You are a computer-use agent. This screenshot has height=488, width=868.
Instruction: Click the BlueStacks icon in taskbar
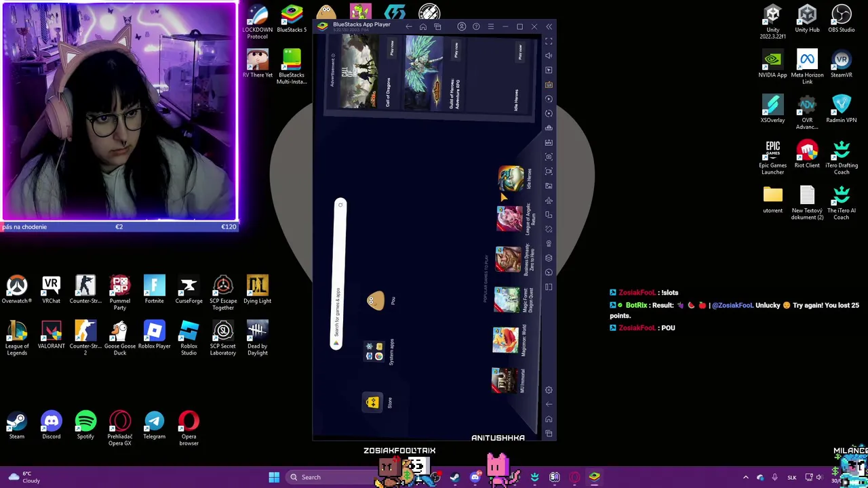point(594,477)
